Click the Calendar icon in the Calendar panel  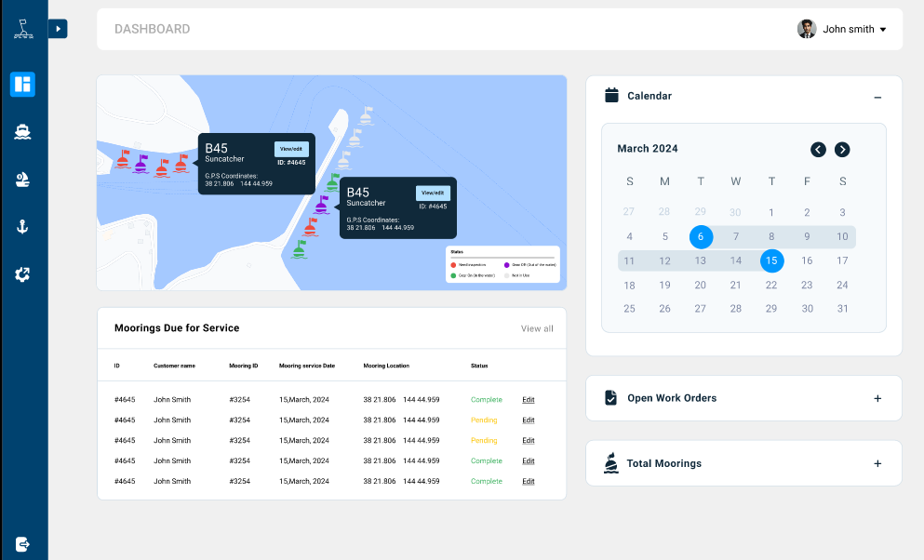(x=611, y=95)
